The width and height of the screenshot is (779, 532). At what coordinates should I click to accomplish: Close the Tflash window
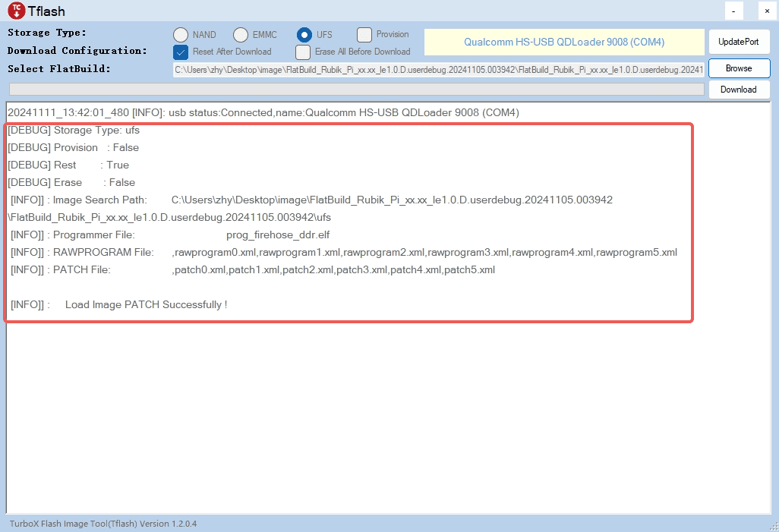[x=767, y=11]
